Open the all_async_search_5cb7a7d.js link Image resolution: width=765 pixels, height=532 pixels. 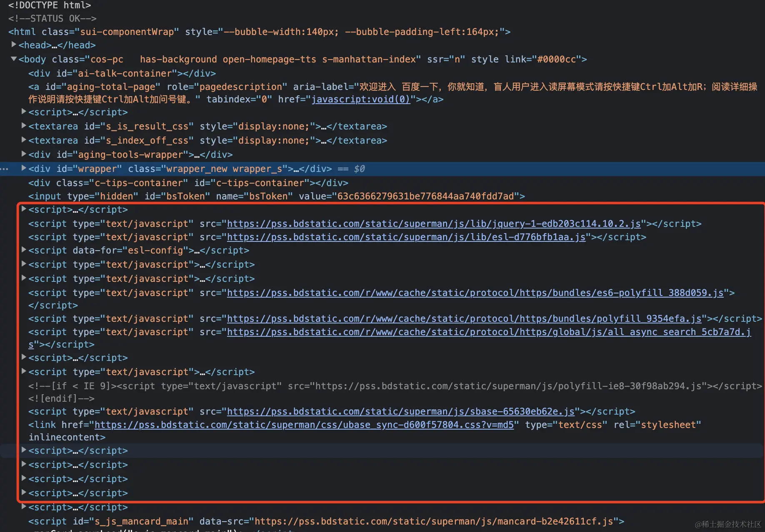[489, 332]
